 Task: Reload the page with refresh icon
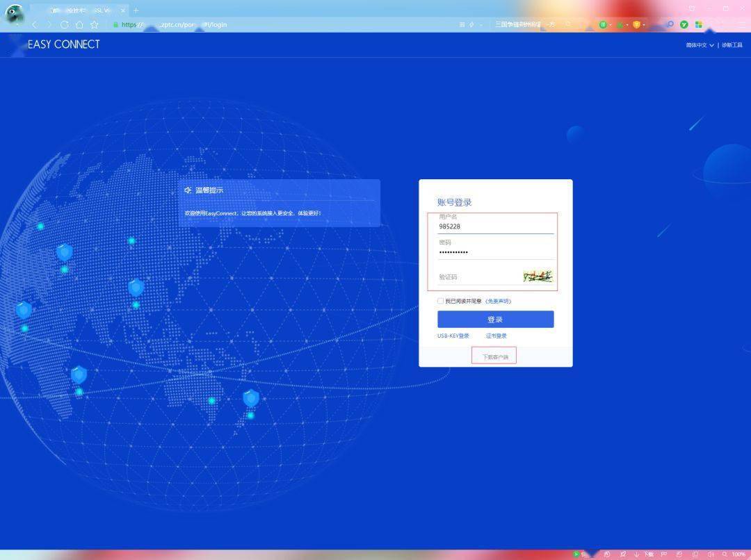pyautogui.click(x=64, y=24)
